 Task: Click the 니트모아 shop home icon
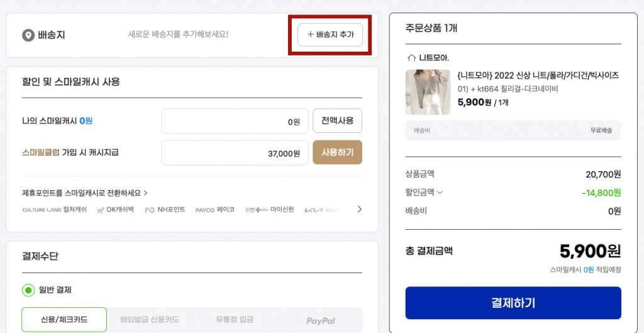(412, 57)
